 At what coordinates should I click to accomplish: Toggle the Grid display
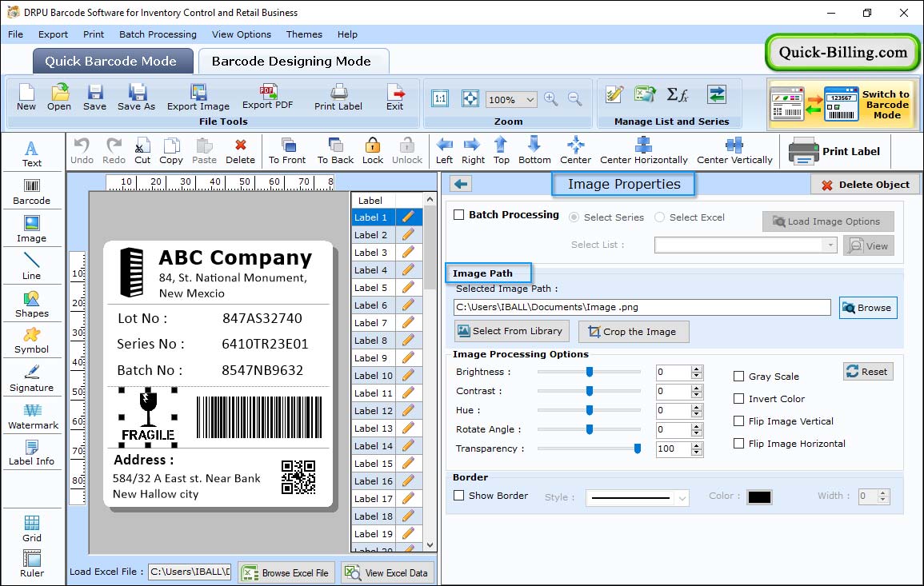(x=32, y=529)
